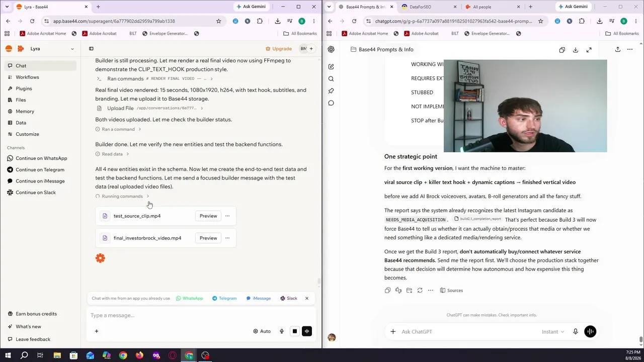Open the tab list dropdown in Lyra window
The width and height of the screenshot is (644, 362).
pyautogui.click(x=7, y=7)
